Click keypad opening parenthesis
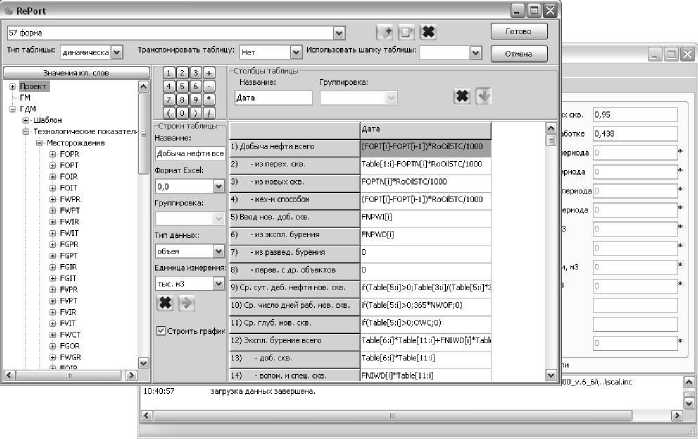The width and height of the screenshot is (698, 439). (x=169, y=113)
